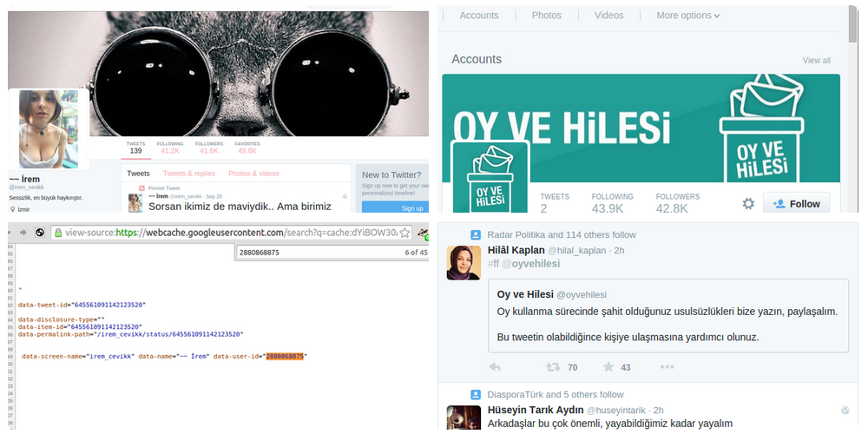Screen dimensions: 868x434
Task: Click the globe icon on Hüseyin's tweet
Action: click(x=845, y=411)
